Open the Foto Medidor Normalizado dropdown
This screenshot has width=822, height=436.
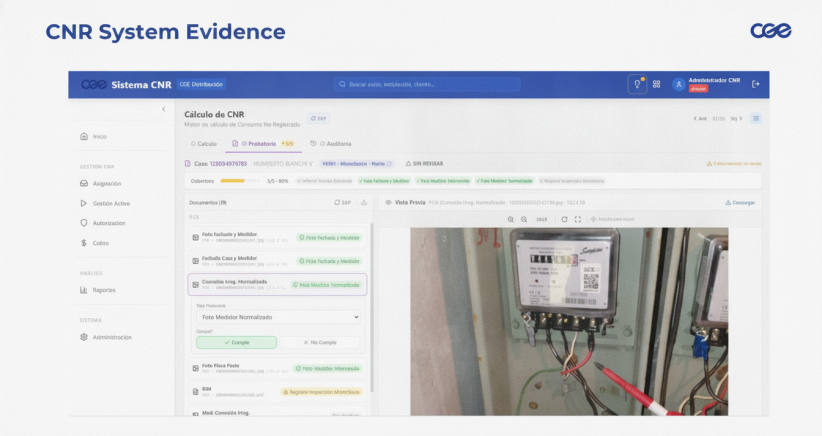[x=278, y=317]
